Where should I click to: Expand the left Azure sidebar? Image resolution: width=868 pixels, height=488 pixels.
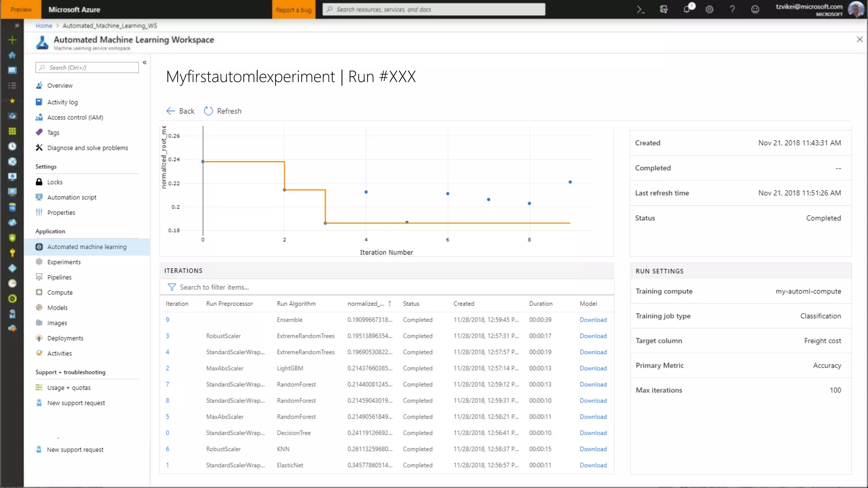point(17,25)
